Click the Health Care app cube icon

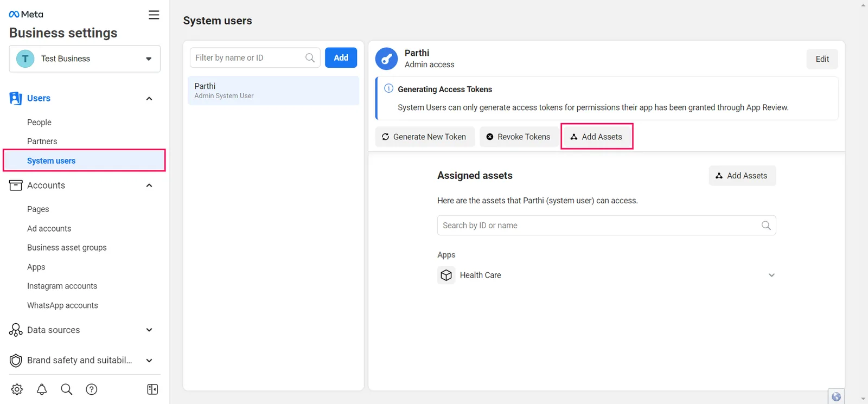[446, 275]
